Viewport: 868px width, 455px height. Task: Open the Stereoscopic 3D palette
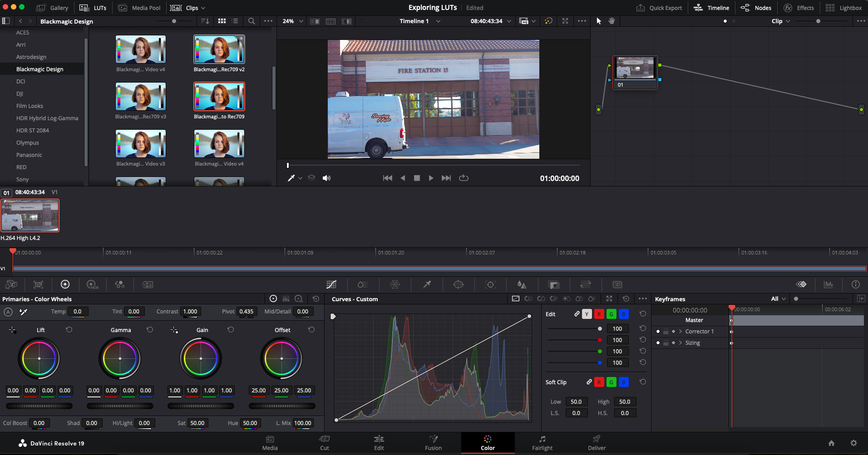(x=617, y=284)
